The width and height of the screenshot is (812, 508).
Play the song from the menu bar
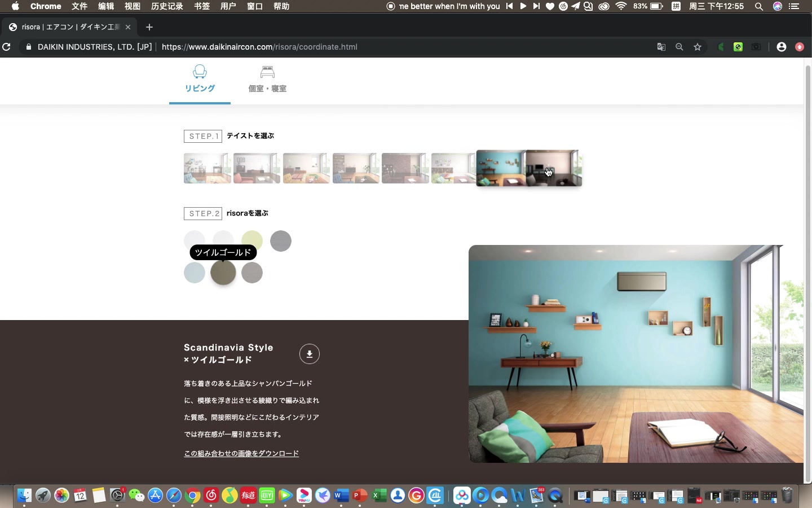click(x=523, y=6)
